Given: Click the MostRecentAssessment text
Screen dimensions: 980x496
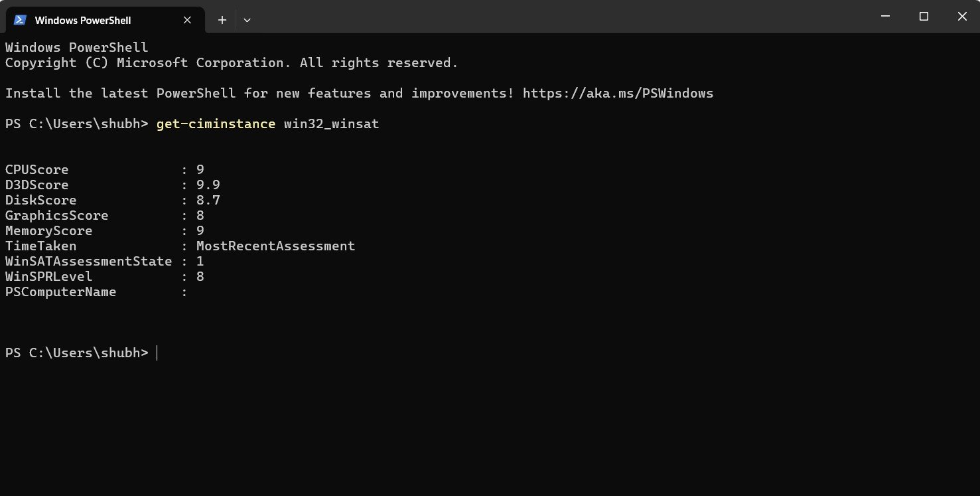Looking at the screenshot, I should (276, 246).
